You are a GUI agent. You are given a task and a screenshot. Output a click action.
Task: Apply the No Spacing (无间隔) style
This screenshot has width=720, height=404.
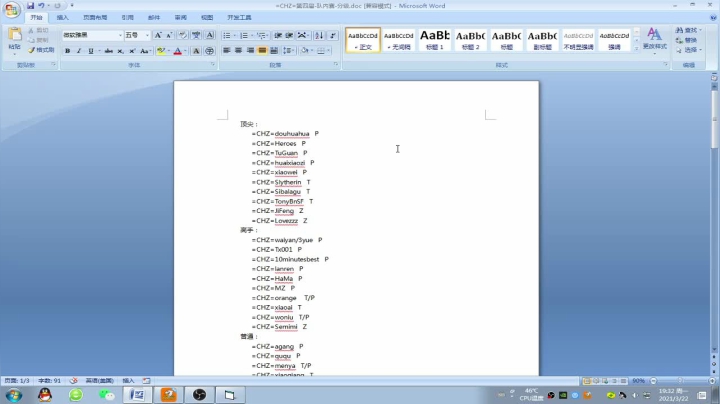399,39
